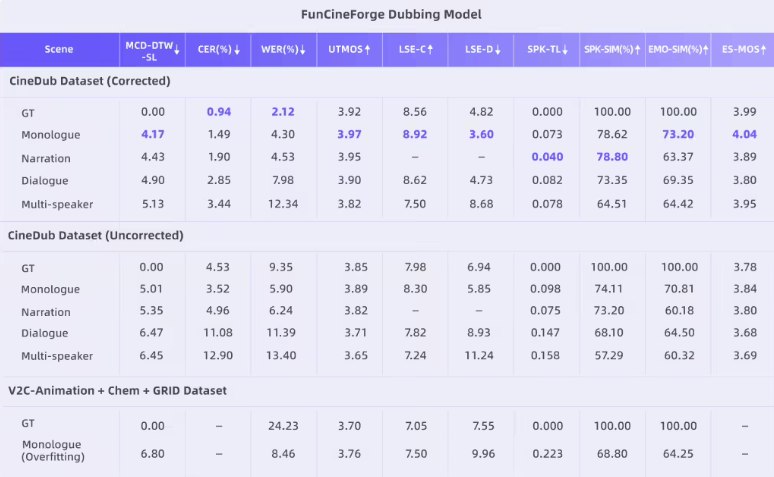Click the 24.23 WER value
This screenshot has height=477, width=774.
[284, 424]
